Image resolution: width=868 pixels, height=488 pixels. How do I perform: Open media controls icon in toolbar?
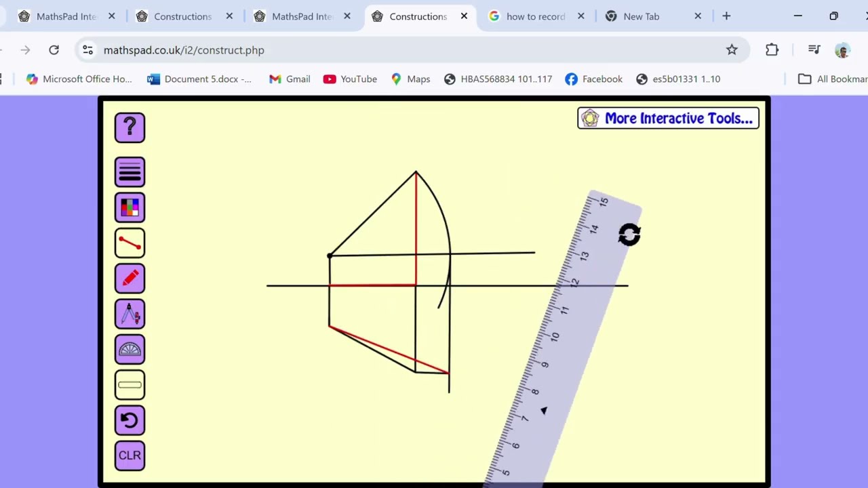[814, 49]
